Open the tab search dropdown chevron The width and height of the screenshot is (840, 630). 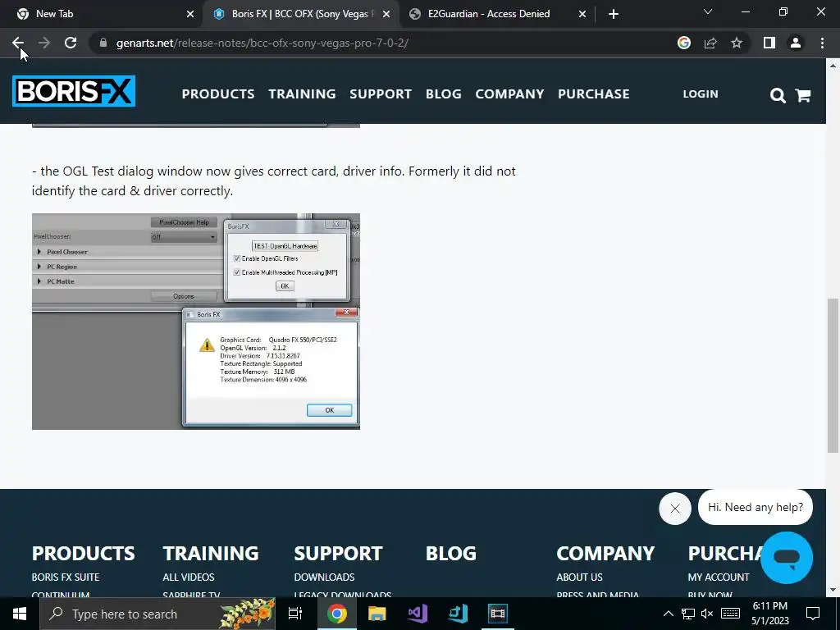click(x=708, y=11)
